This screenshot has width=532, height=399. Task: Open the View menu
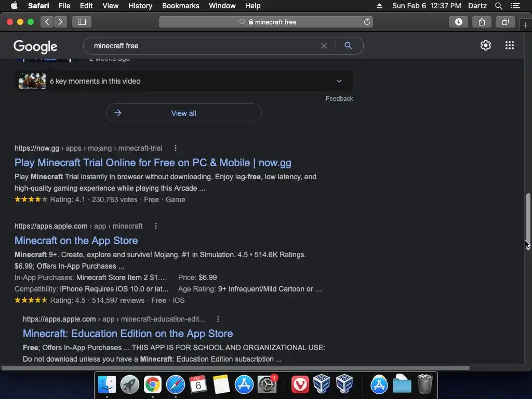click(110, 6)
